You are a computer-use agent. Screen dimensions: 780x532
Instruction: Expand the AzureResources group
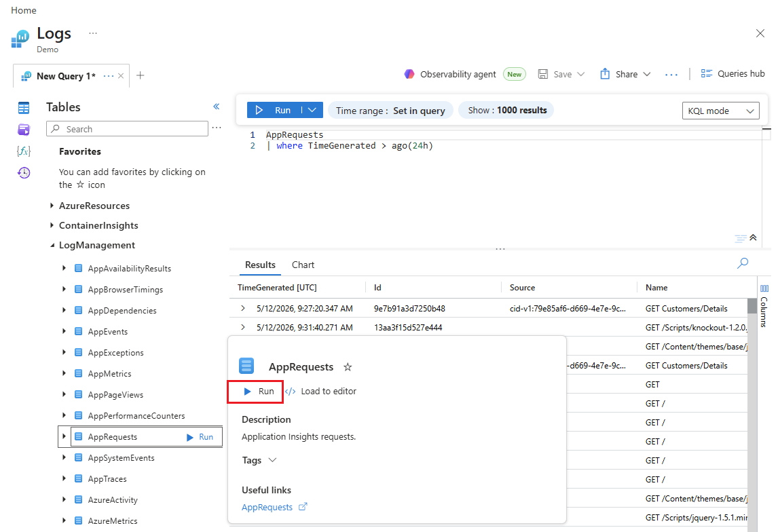(52, 206)
